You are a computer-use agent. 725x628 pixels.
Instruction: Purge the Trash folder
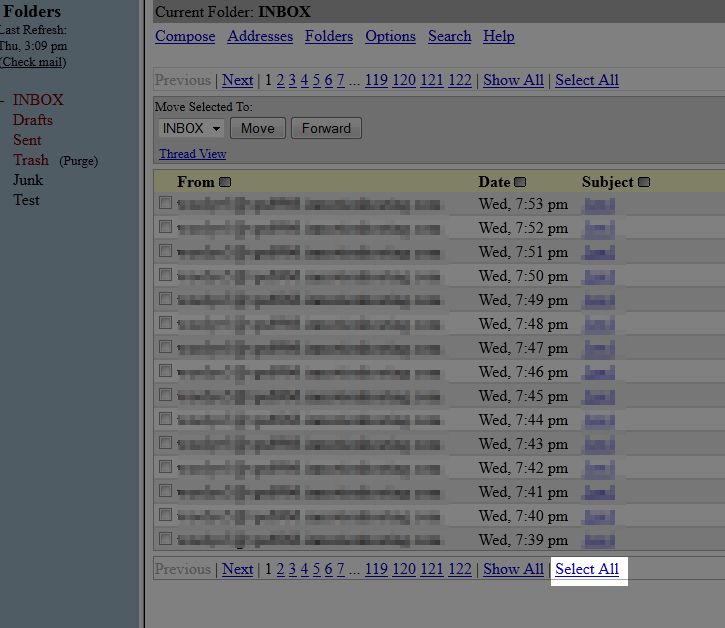[x=78, y=161]
